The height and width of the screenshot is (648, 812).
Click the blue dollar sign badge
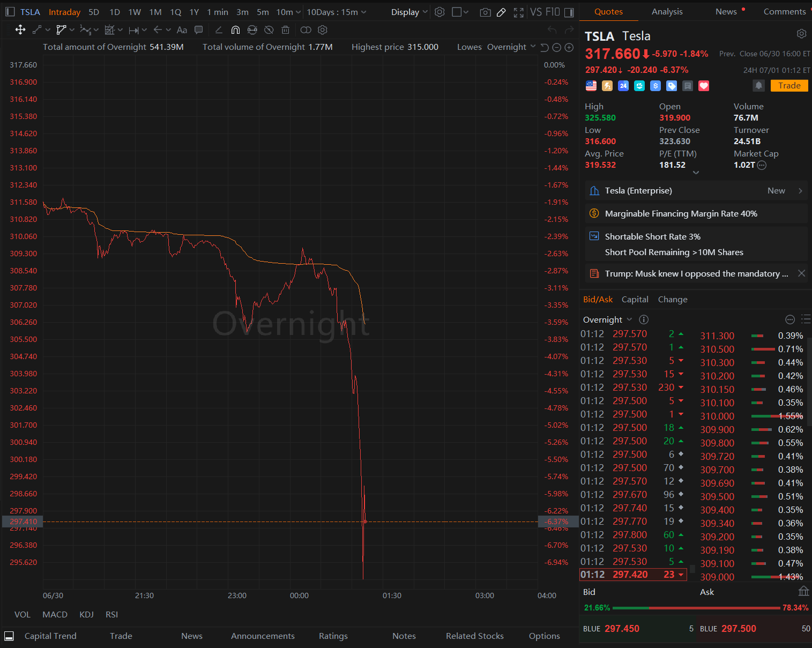[655, 86]
